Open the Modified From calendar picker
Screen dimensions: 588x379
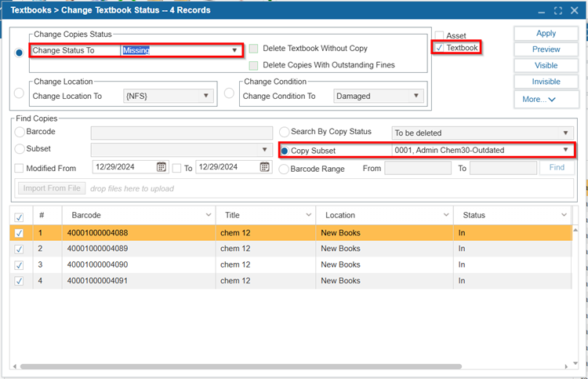(162, 166)
